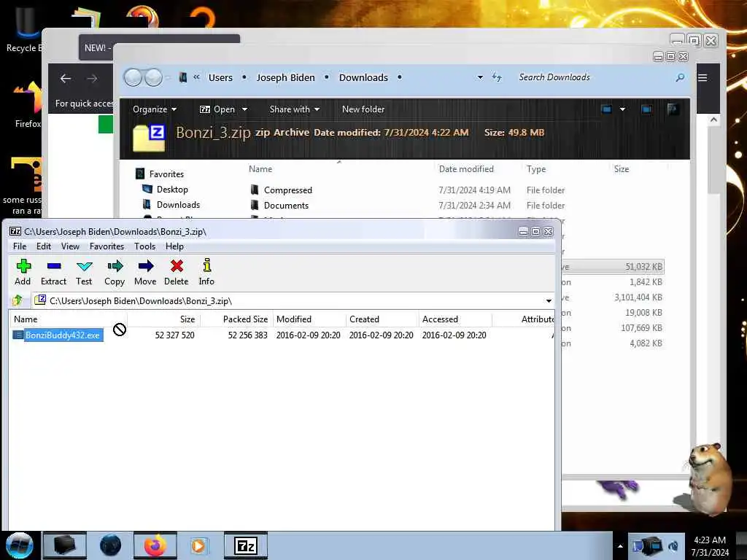Click the Delete button in 7-Zip toolbar
This screenshot has height=560, width=747.
(x=177, y=273)
